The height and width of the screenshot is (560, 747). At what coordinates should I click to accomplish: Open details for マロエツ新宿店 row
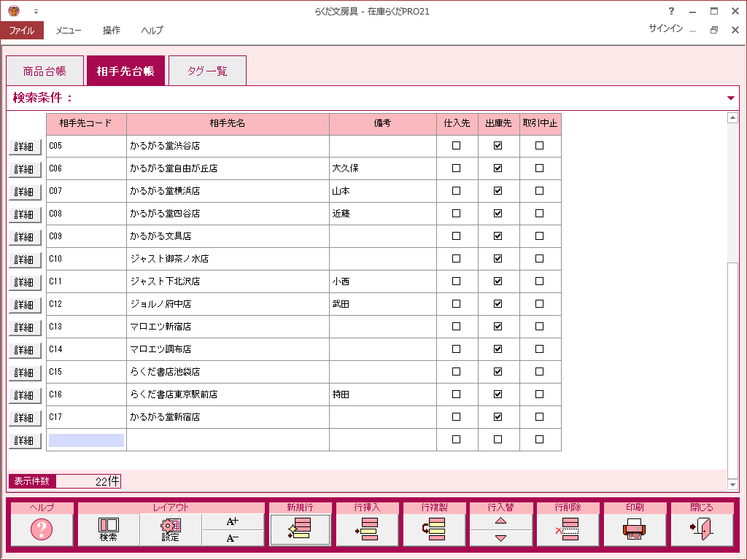[x=24, y=327]
